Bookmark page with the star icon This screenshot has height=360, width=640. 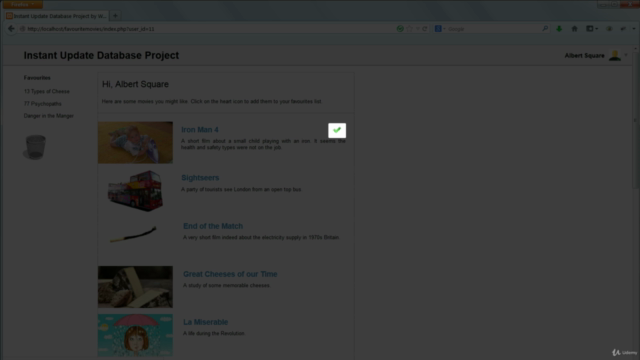[x=409, y=29]
